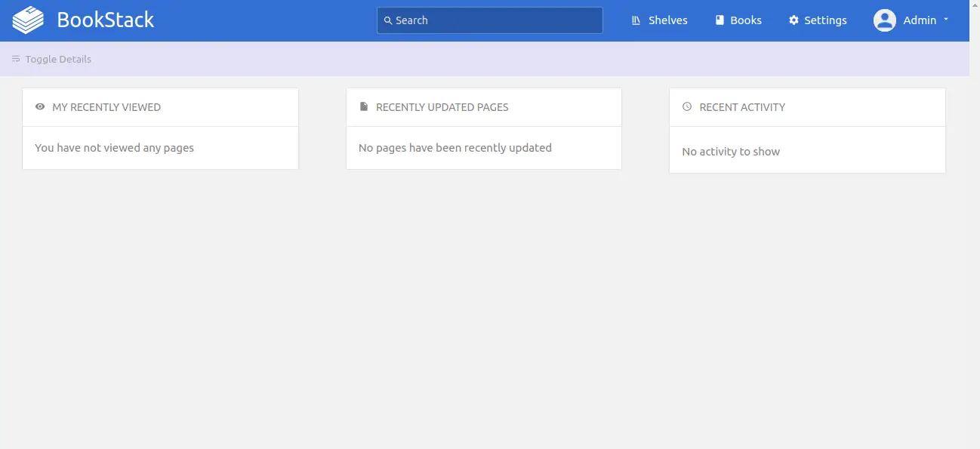Toggle Details panel visibility
The image size is (980, 449).
pyautogui.click(x=51, y=59)
